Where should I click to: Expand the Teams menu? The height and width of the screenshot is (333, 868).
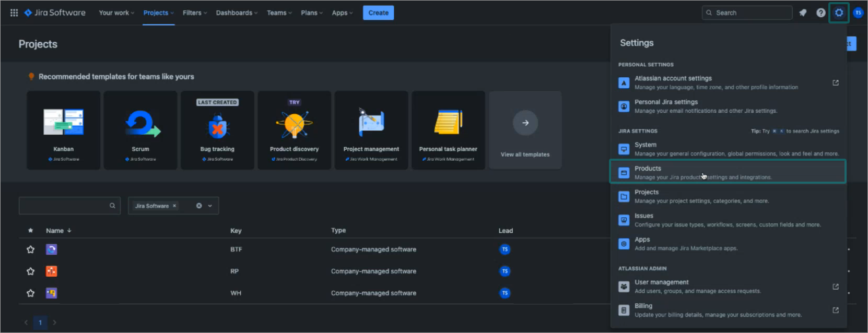(x=279, y=13)
